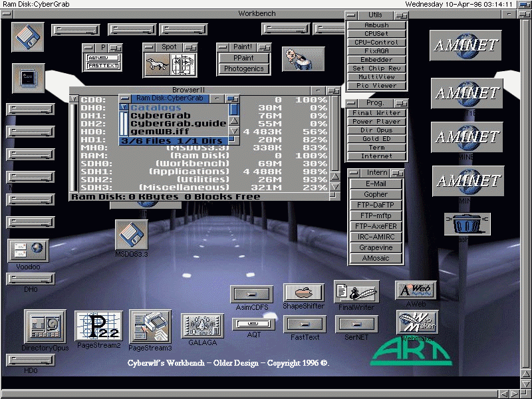Open Grapevine from the Intern dock
This screenshot has height=399, width=532.
tap(376, 247)
